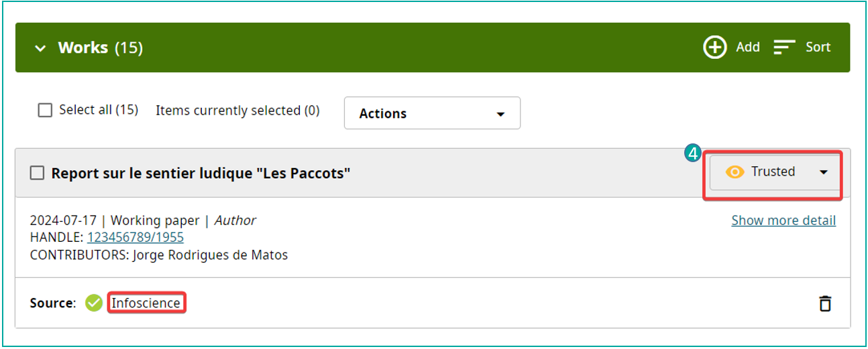Image resolution: width=868 pixels, height=349 pixels.
Task: Delete the work using the trash icon
Action: click(825, 303)
